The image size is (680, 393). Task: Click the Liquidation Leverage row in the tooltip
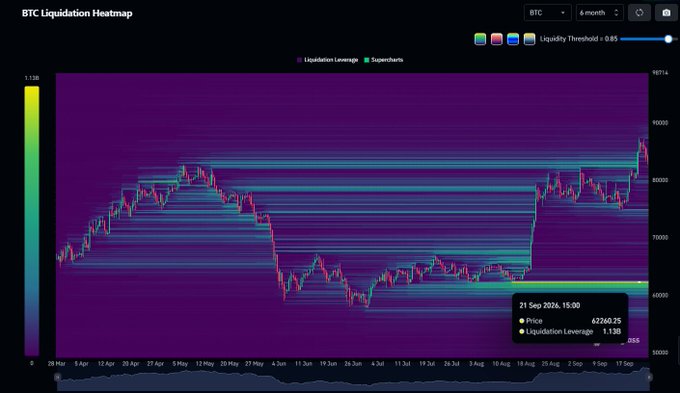[x=570, y=331]
